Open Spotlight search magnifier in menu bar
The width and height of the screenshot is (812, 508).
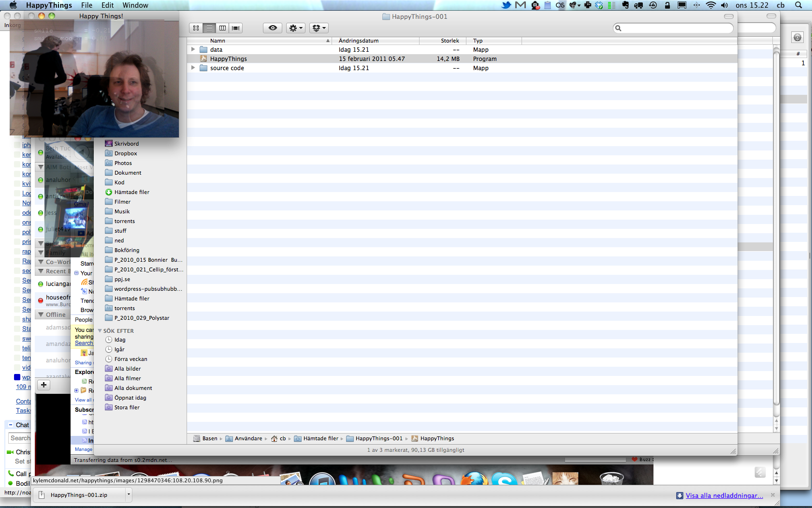(798, 5)
